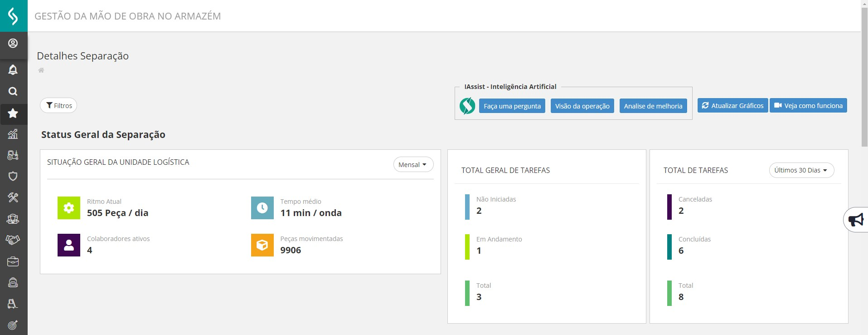The width and height of the screenshot is (868, 335).
Task: Click the home breadcrumb icon
Action: pos(41,70)
